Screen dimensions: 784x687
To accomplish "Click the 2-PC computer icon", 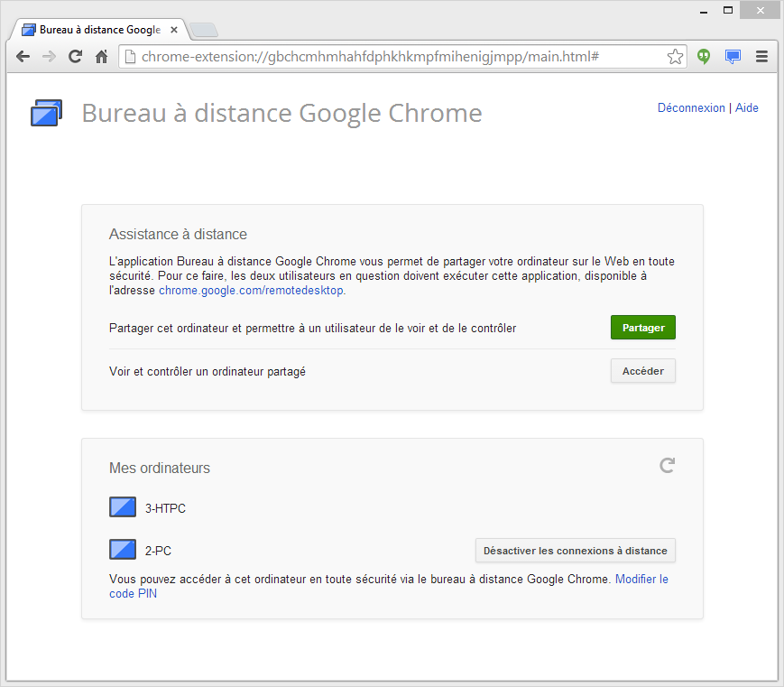I will (123, 550).
